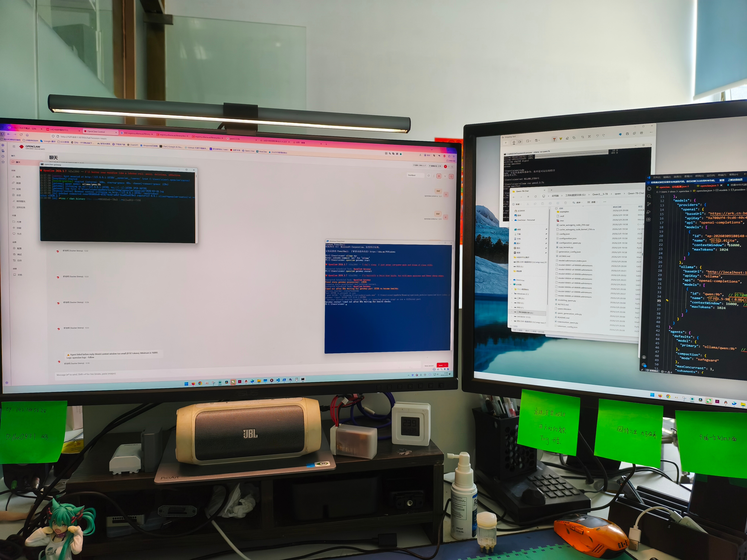Viewport: 747px width, 560px height.
Task: Open 终端(T) menu in VS Code
Action: [x=722, y=175]
